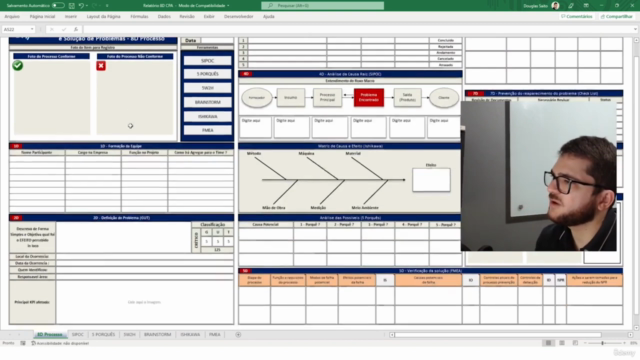Expand the formula bar with the chevron
This screenshot has width=640, height=360.
(x=635, y=29)
